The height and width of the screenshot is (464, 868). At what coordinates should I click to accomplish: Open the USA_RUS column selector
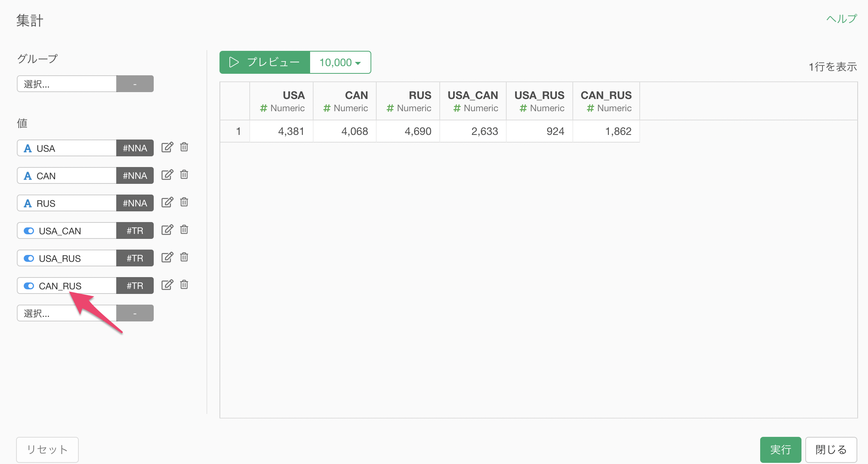tap(67, 258)
